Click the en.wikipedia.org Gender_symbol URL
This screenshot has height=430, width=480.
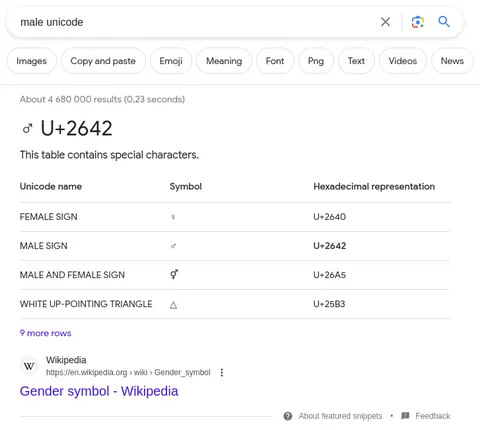click(128, 372)
